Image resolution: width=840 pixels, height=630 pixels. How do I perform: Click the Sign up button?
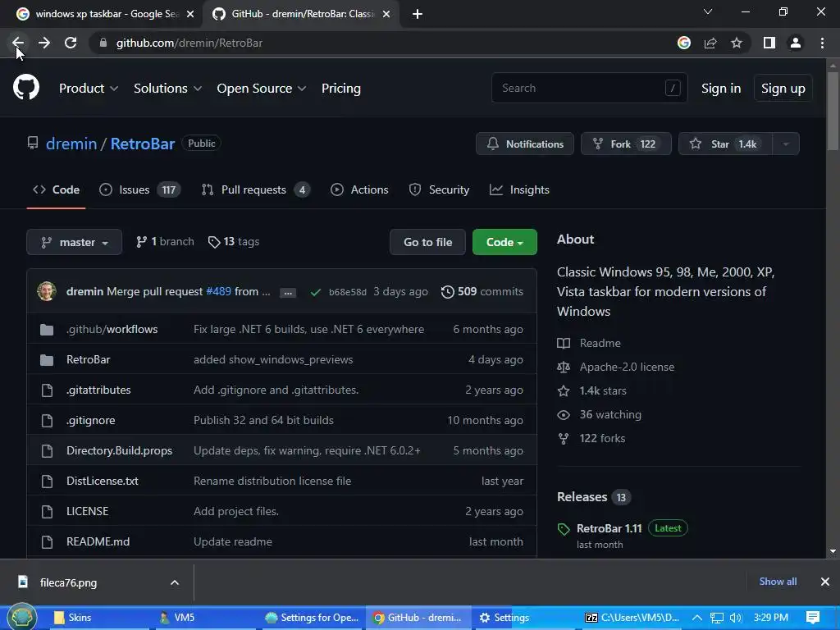[783, 88]
